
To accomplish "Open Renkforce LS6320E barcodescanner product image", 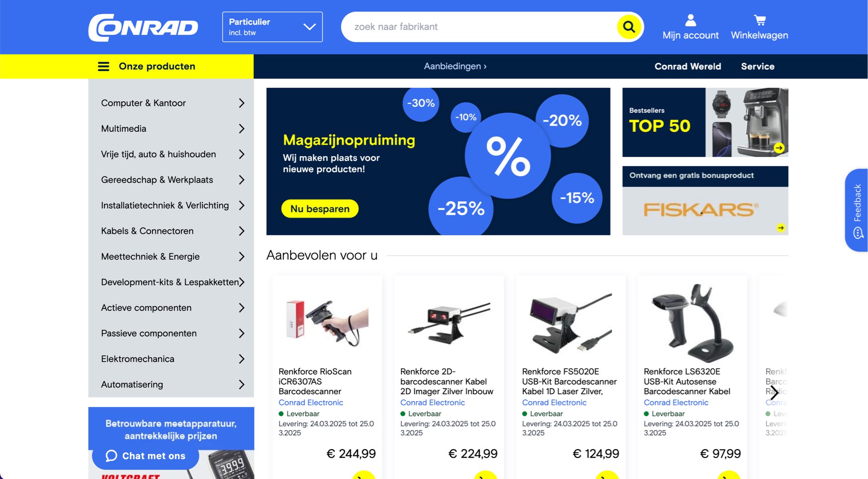I will click(x=692, y=322).
